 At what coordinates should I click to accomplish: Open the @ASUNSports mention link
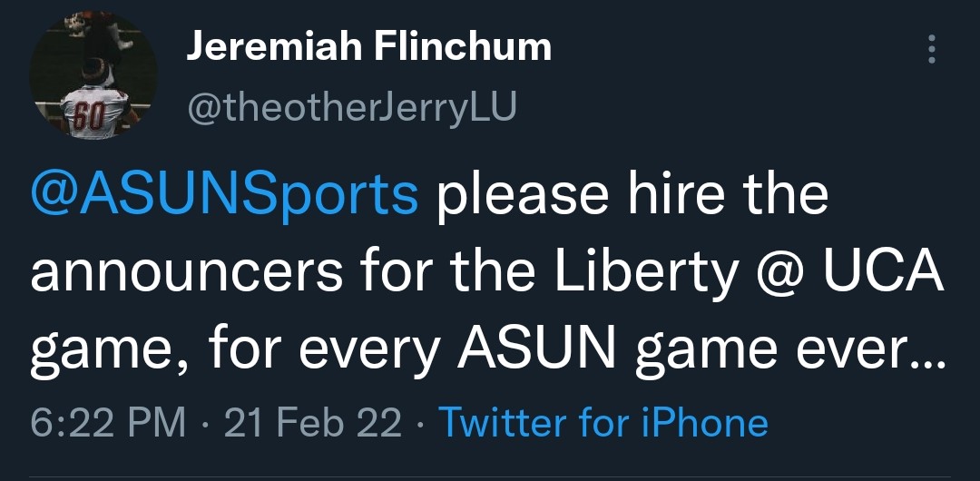tap(225, 196)
